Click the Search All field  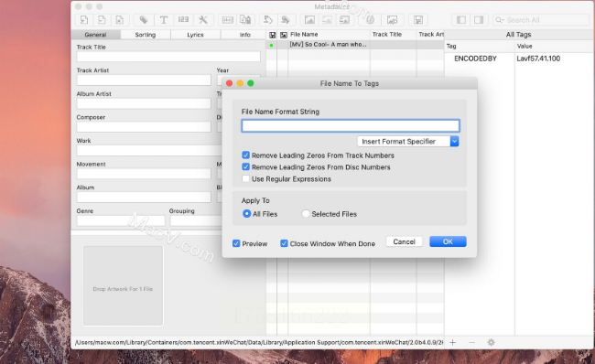541,20
